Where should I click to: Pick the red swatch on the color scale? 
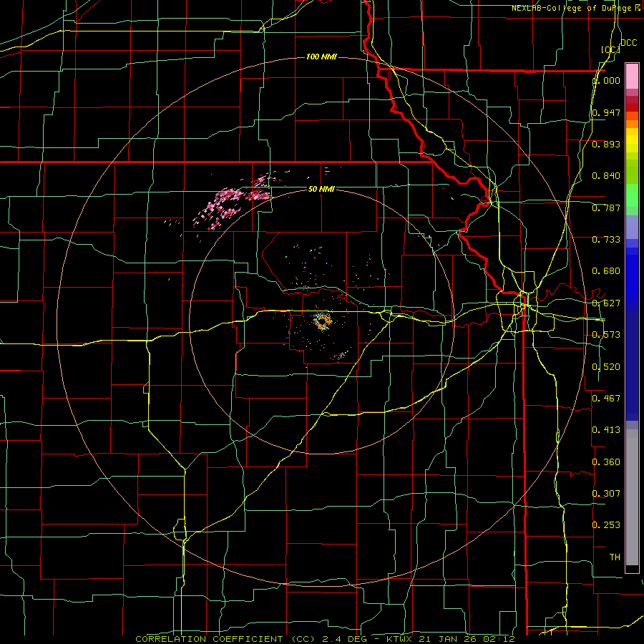[x=632, y=107]
